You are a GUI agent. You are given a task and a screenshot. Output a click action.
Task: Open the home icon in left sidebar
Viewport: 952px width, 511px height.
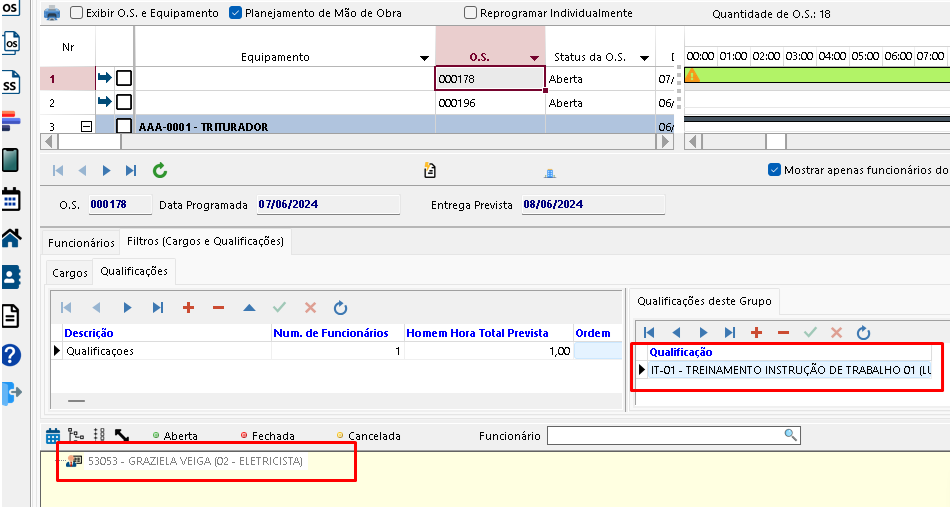11,238
